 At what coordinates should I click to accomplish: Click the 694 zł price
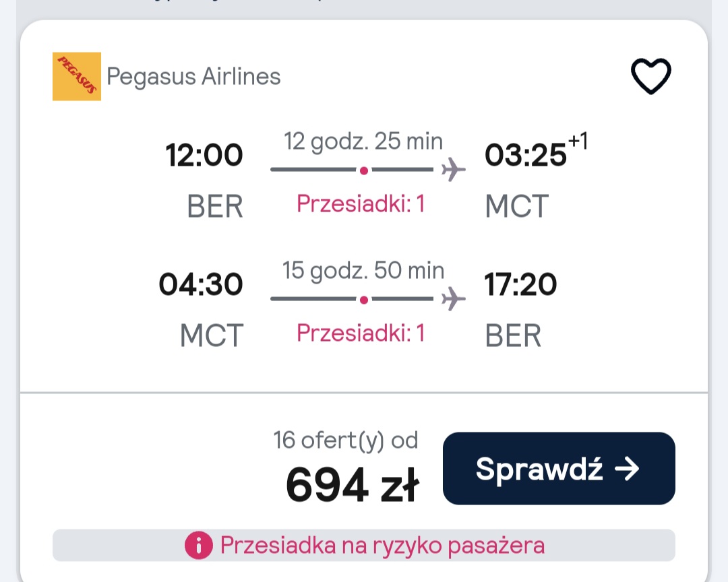(353, 485)
